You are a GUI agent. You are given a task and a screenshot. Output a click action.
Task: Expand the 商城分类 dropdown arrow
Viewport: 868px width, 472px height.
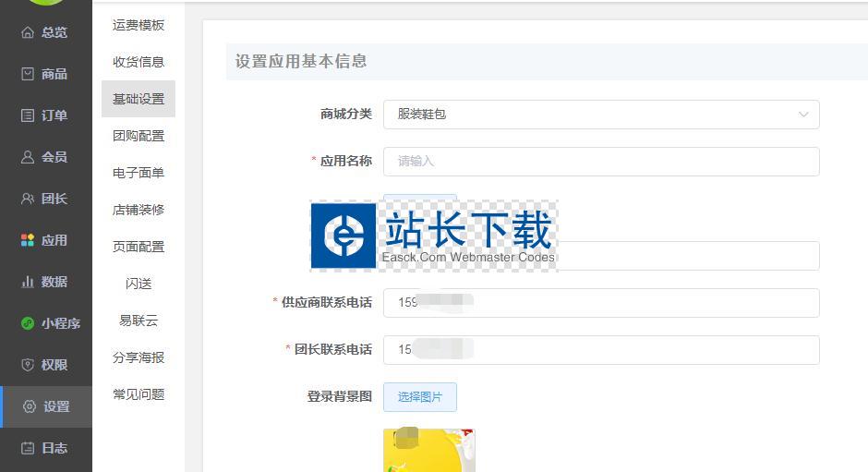[802, 115]
